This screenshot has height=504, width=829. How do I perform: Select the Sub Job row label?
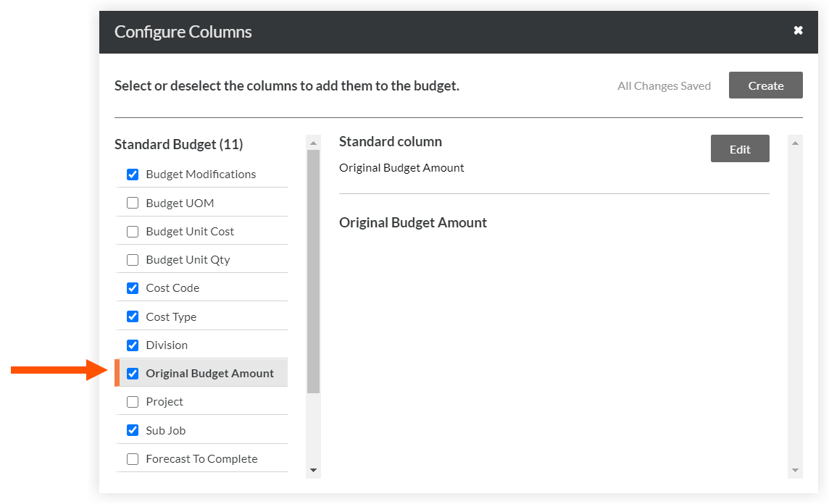pyautogui.click(x=165, y=431)
